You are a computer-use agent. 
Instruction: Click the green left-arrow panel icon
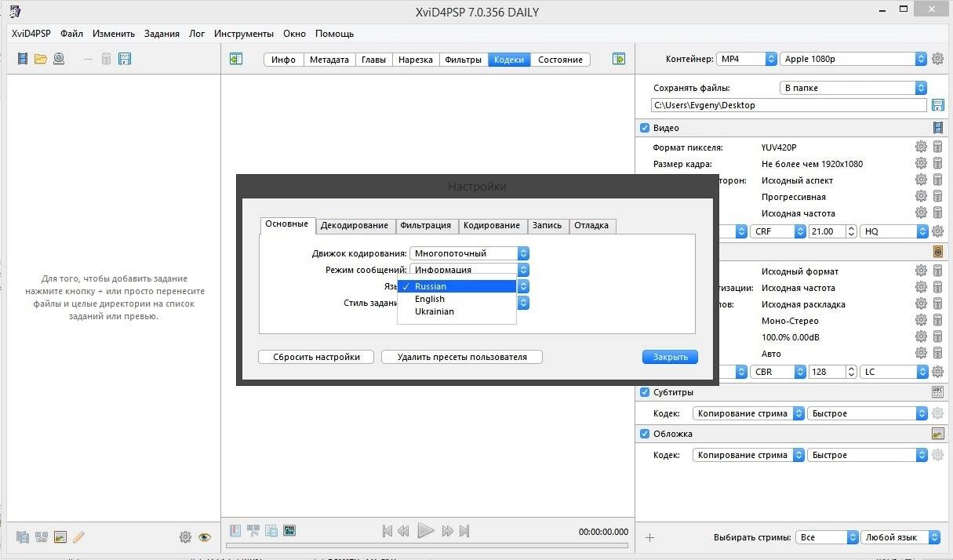coord(236,59)
